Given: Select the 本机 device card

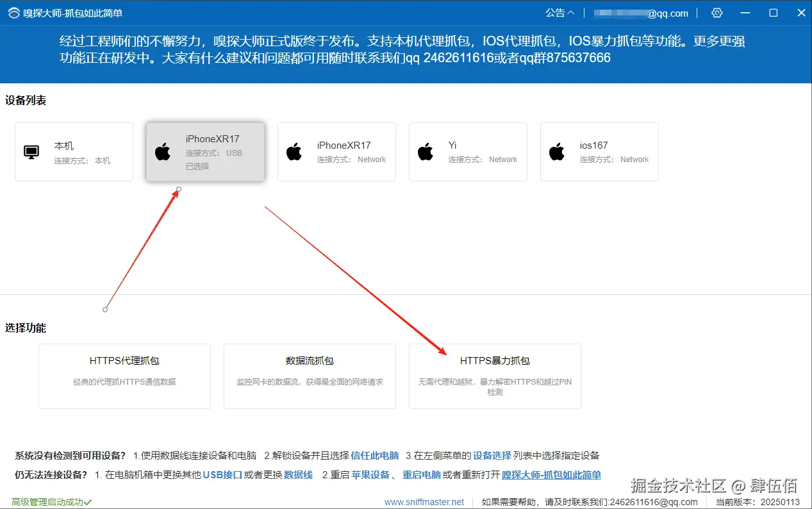Looking at the screenshot, I should tap(74, 152).
